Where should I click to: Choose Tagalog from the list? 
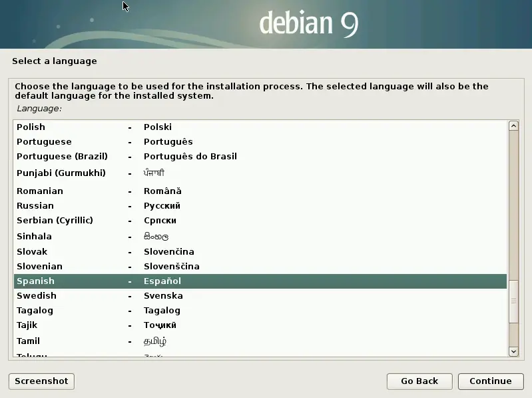260,311
